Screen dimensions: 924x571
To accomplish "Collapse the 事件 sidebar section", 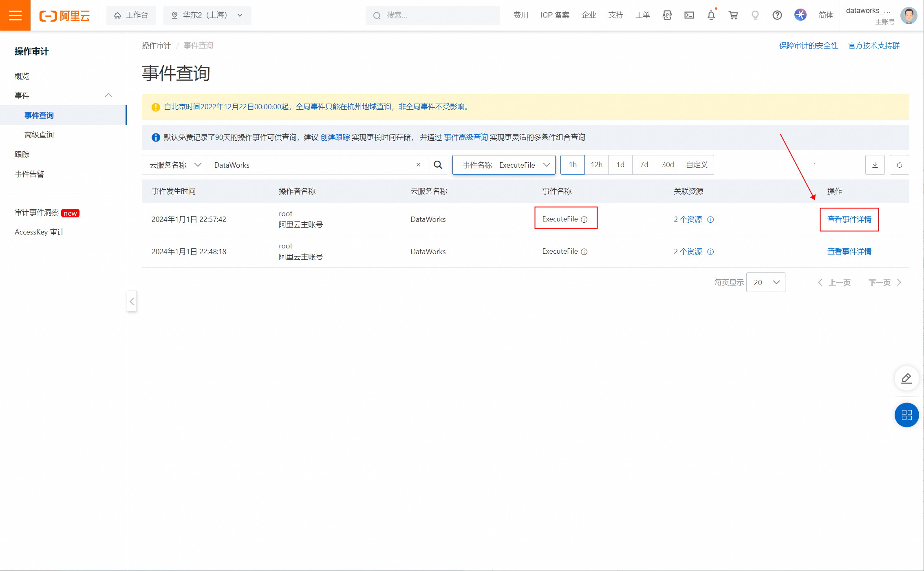I will [108, 95].
